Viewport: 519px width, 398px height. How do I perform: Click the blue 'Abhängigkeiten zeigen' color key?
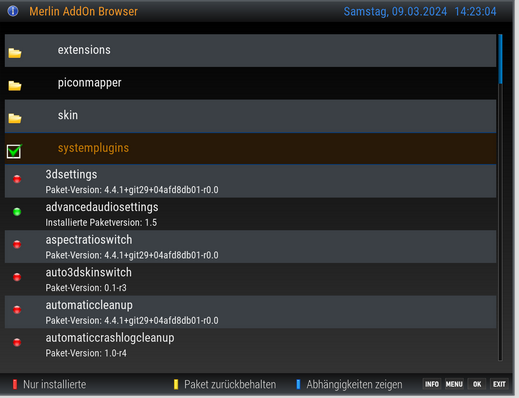coord(298,384)
